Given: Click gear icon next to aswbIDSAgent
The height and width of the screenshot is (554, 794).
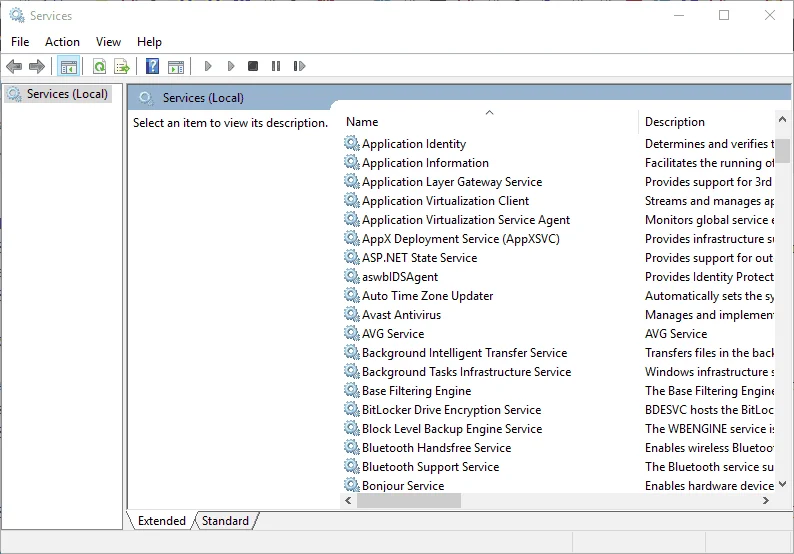Looking at the screenshot, I should point(351,276).
